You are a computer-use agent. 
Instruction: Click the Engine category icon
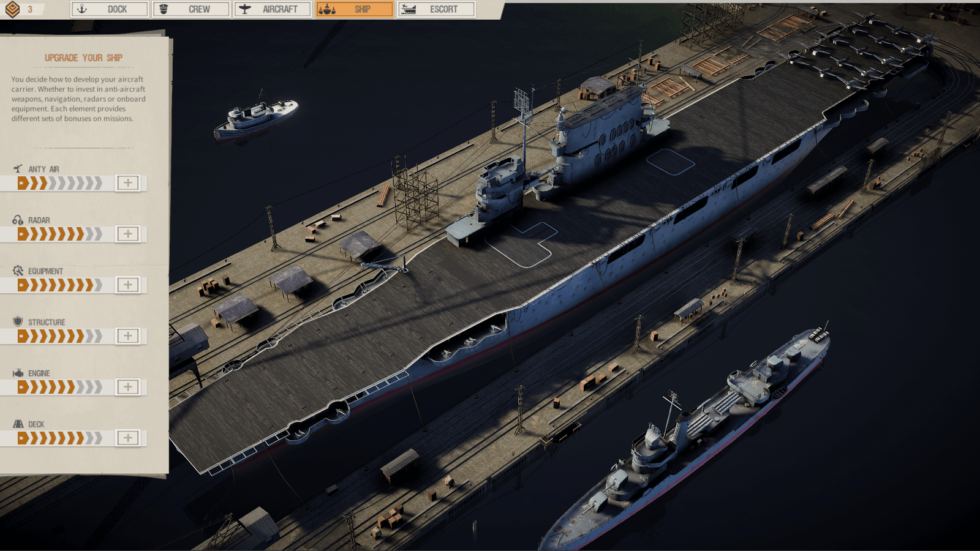[x=18, y=373]
